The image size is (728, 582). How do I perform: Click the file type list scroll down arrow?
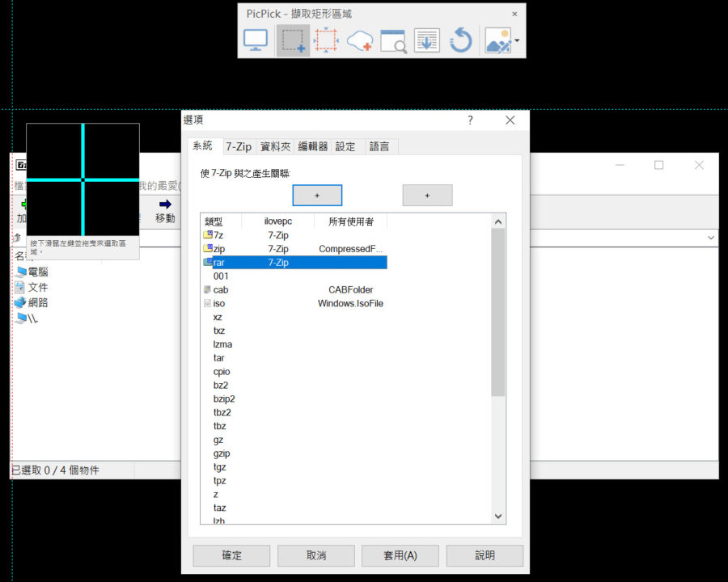498,516
